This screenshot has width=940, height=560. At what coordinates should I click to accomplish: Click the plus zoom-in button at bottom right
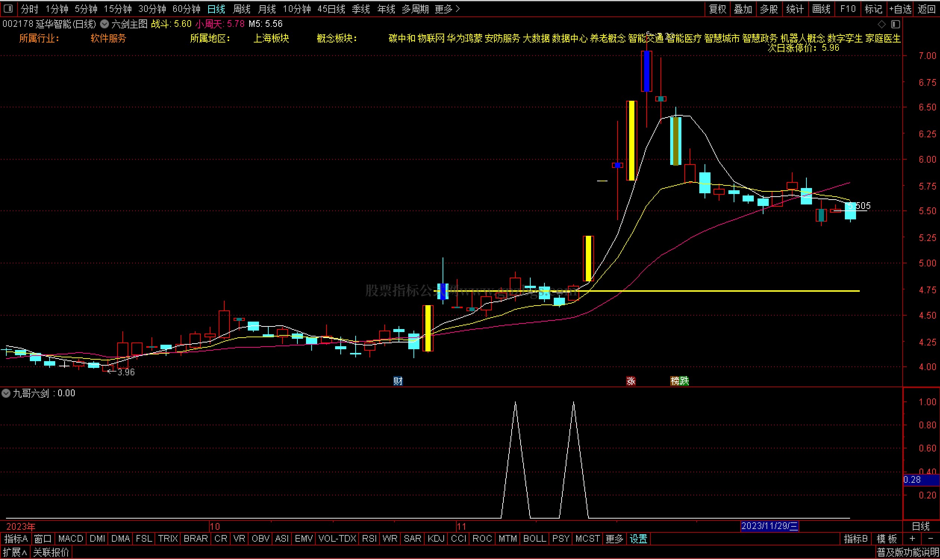[912, 539]
